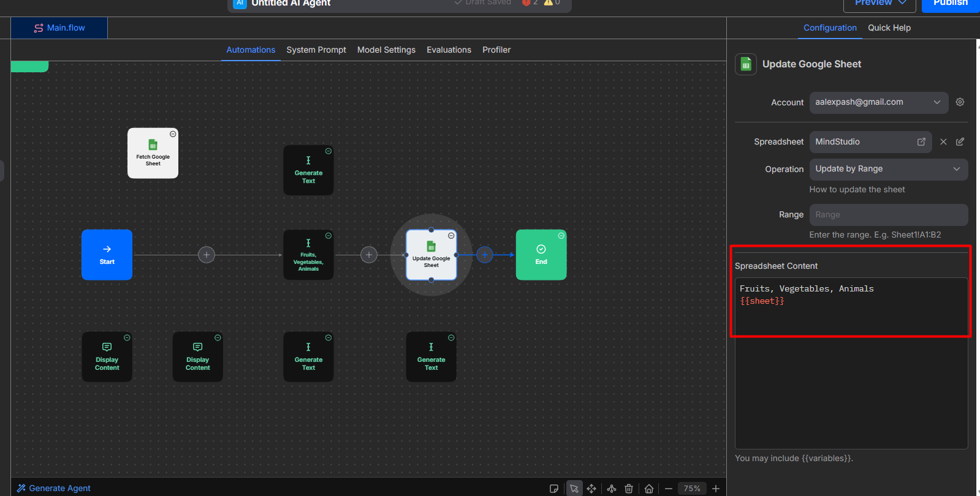Click the Generate Agent button
Viewport: 980px width, 496px height.
54,489
